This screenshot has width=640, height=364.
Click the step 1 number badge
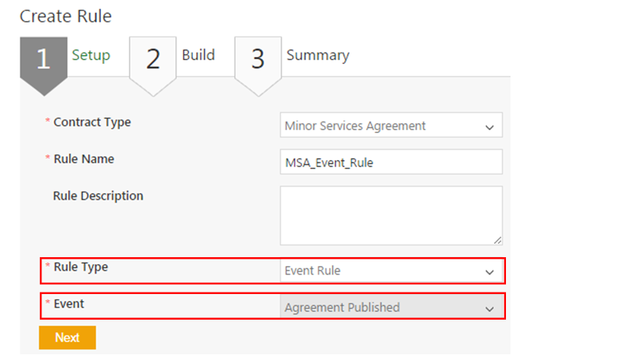pyautogui.click(x=43, y=59)
